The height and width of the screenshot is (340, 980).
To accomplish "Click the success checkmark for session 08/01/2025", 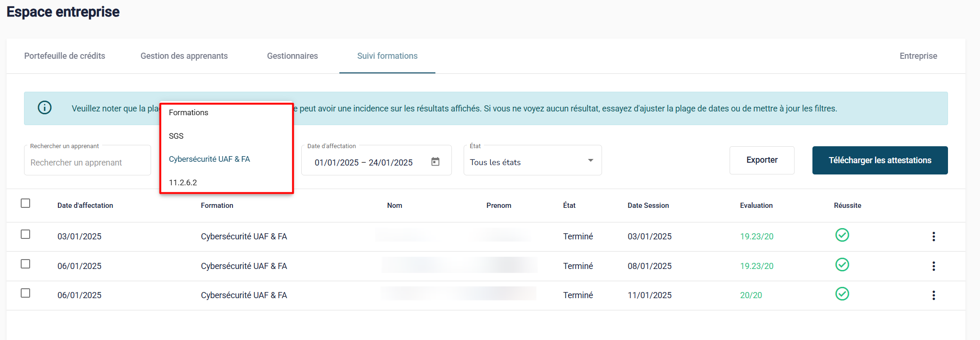I will click(x=842, y=265).
